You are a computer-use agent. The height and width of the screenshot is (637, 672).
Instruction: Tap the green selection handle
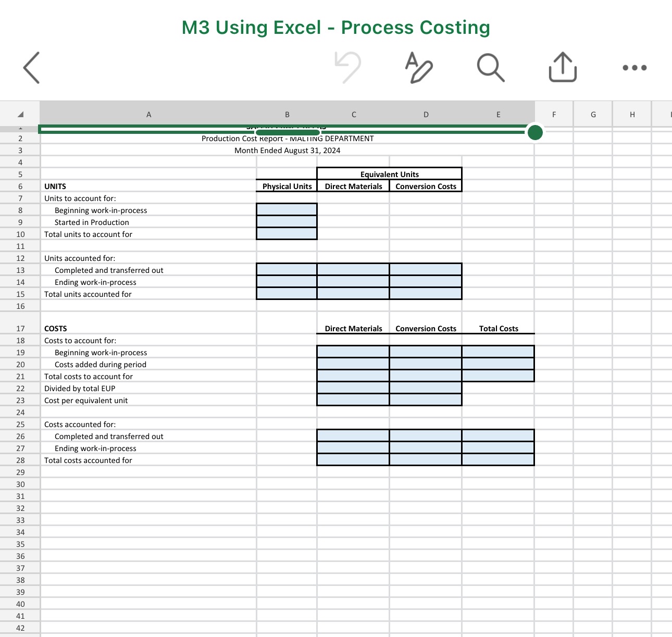click(x=534, y=133)
